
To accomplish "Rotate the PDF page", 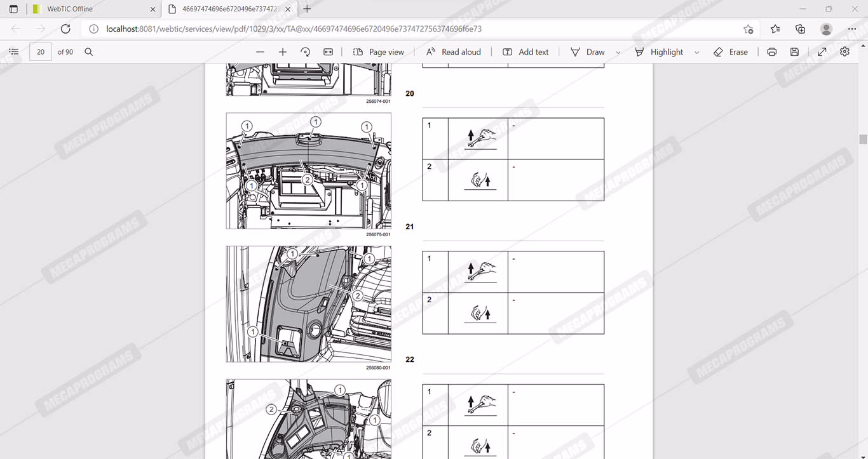I will click(x=305, y=52).
